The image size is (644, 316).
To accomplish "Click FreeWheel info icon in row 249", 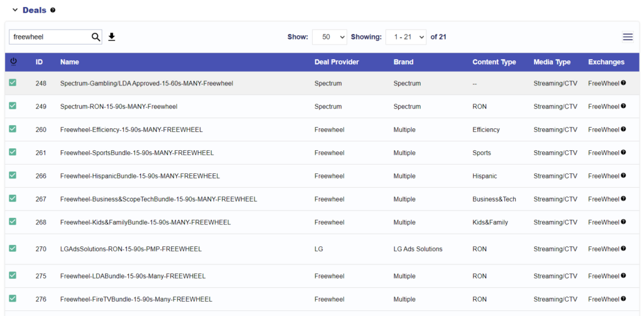I will [623, 106].
